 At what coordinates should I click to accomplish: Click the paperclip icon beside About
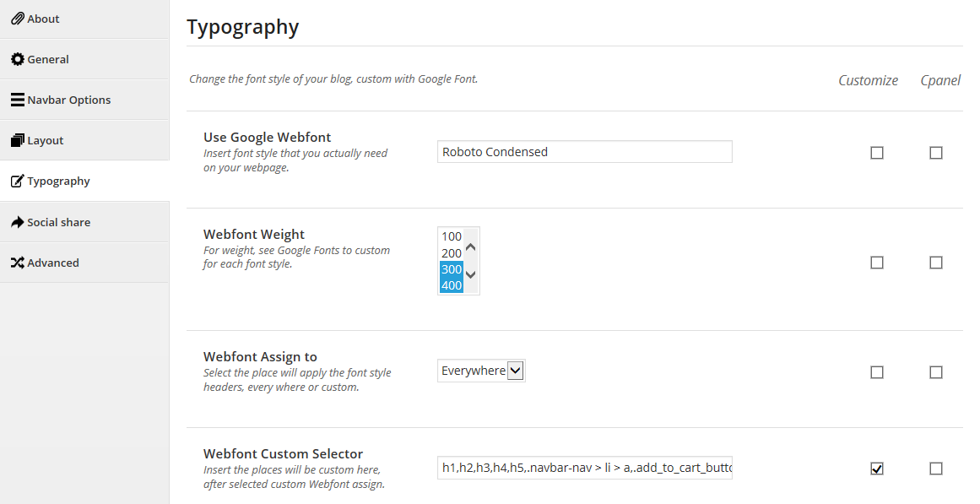[x=18, y=19]
